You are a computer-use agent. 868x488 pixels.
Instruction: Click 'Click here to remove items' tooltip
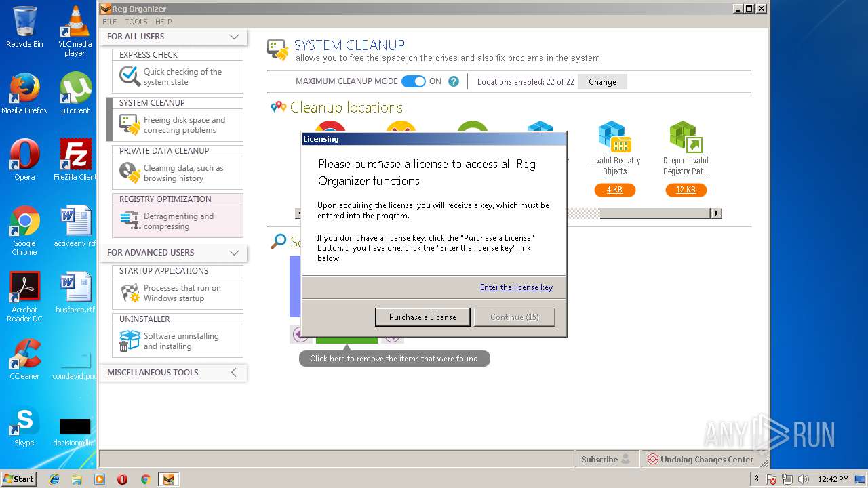394,359
